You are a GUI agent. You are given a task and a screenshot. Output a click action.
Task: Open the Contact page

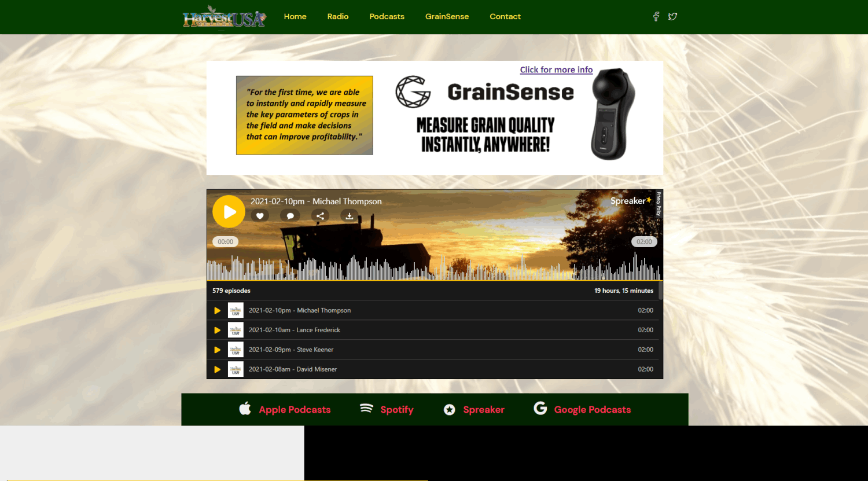click(505, 17)
